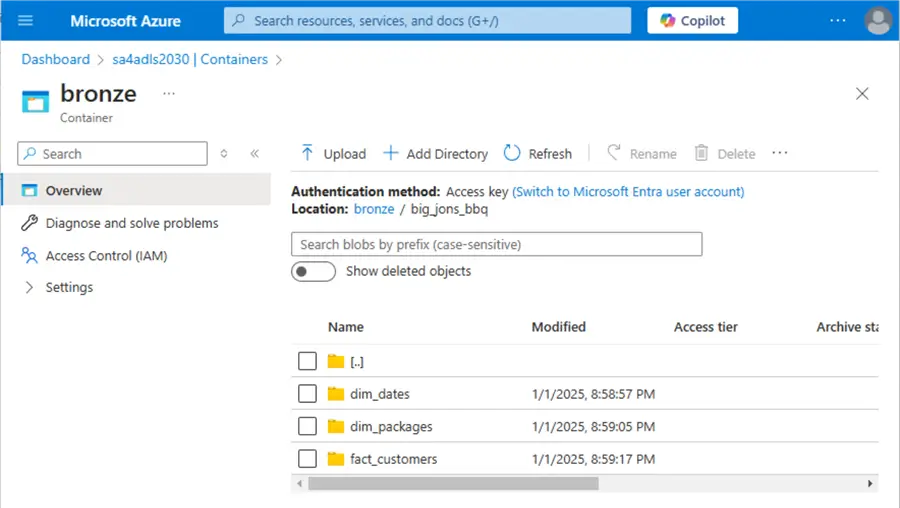Sort by the Modified column header
900x508 pixels.
pos(558,327)
